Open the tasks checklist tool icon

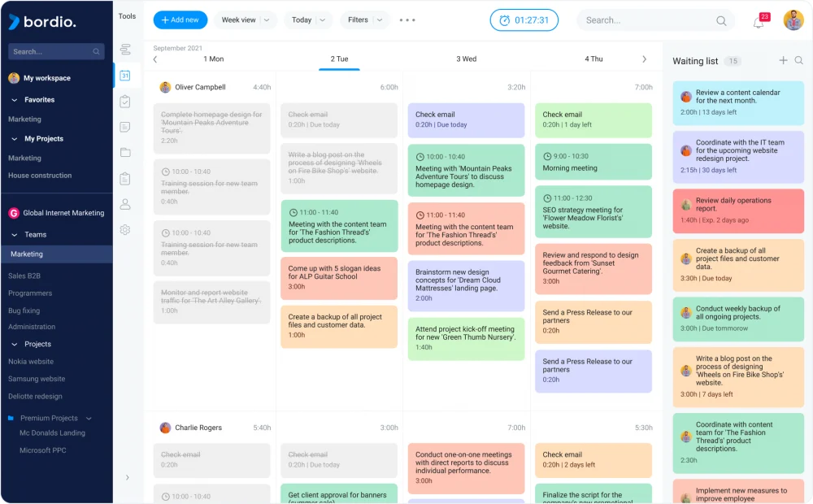click(x=125, y=101)
